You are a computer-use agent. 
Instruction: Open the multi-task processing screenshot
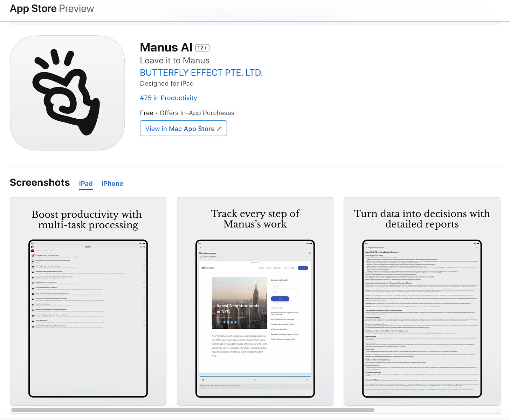coord(88,301)
